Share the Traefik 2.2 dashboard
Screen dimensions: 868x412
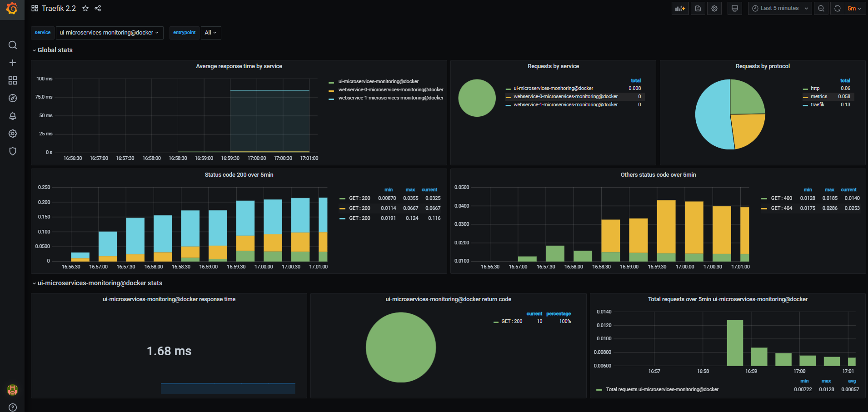pos(98,8)
